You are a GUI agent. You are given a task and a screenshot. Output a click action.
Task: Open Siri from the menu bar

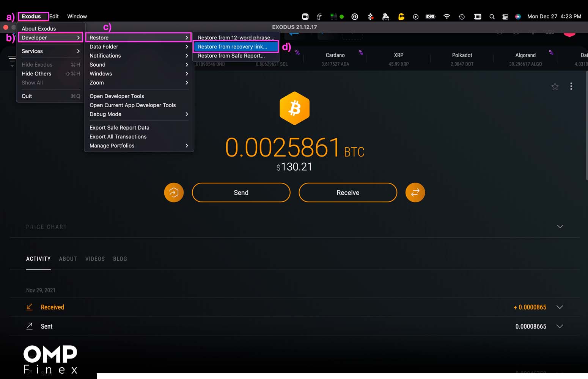click(x=518, y=17)
